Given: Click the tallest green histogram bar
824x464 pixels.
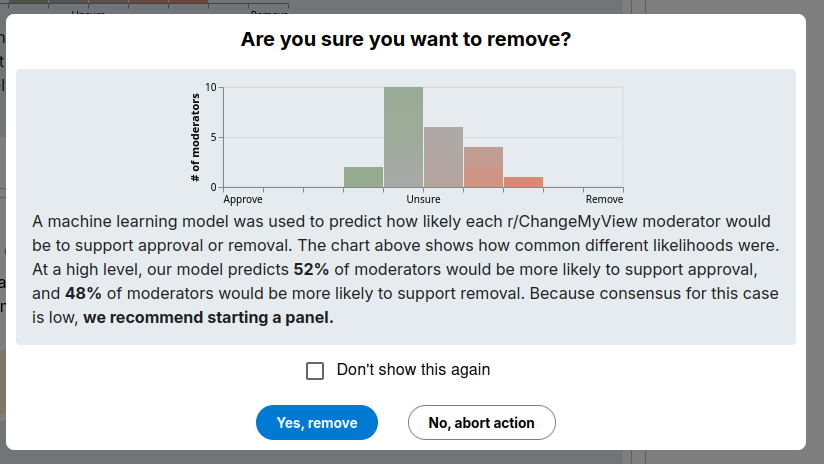Looking at the screenshot, I should coord(403,137).
